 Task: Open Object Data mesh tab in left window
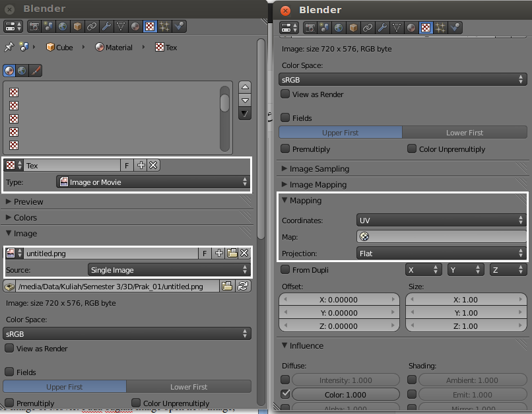coord(121,26)
